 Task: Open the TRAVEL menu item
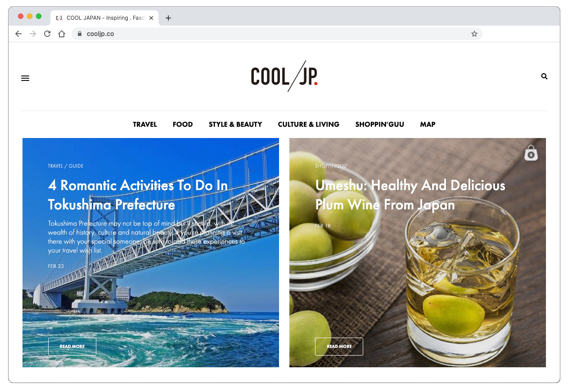[145, 125]
